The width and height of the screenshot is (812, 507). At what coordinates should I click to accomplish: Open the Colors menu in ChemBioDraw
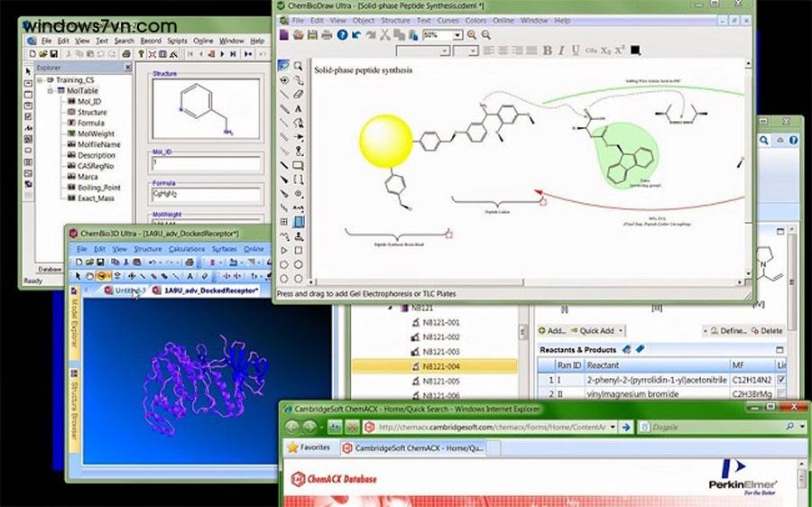[475, 21]
